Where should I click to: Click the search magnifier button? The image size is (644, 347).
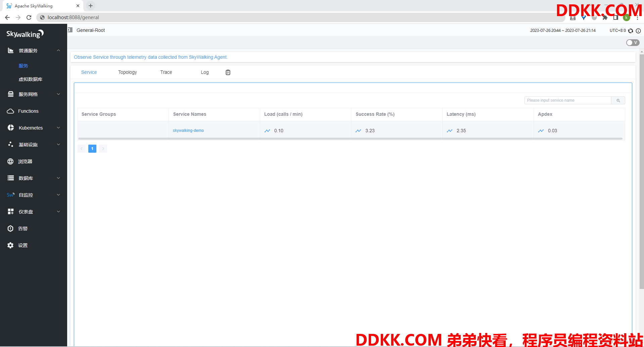[618, 100]
